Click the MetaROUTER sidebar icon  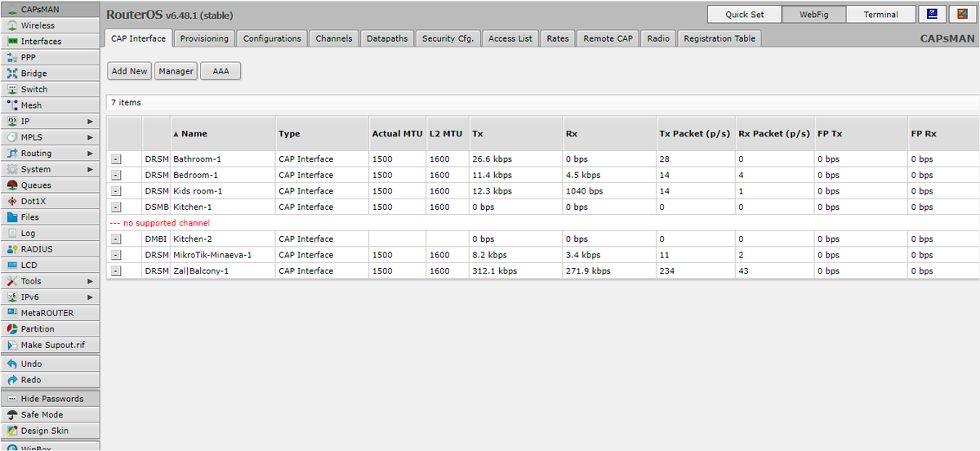pyautogui.click(x=12, y=313)
